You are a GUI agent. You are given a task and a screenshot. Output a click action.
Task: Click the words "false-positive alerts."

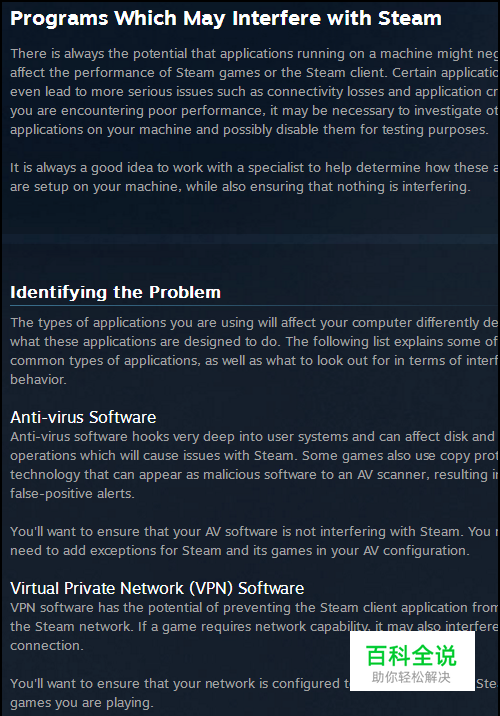click(x=72, y=494)
